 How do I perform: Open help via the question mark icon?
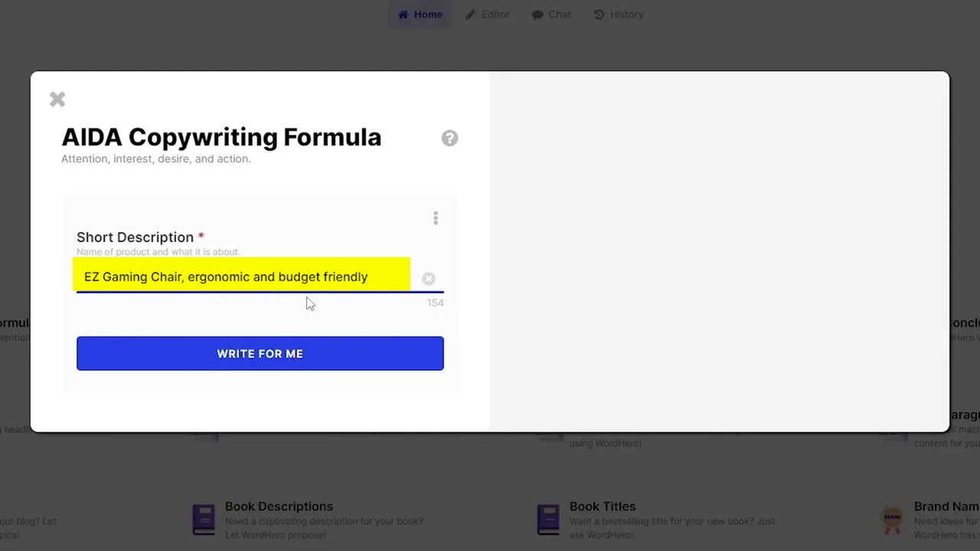[x=449, y=138]
